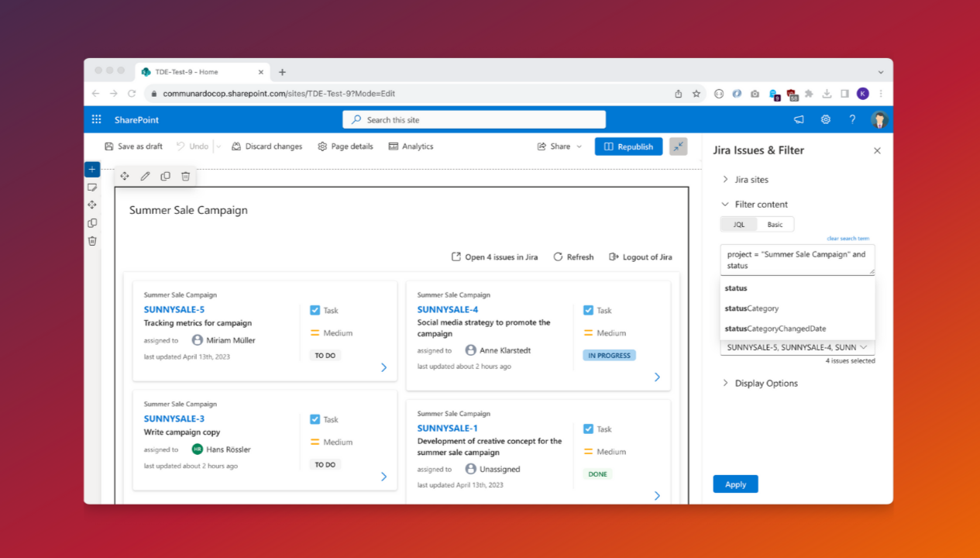Add a new section with the plus icon
This screenshot has height=558, width=980.
click(x=92, y=170)
